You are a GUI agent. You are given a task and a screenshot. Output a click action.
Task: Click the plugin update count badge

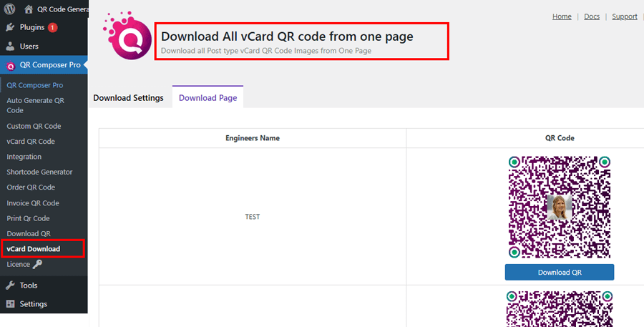click(x=52, y=27)
